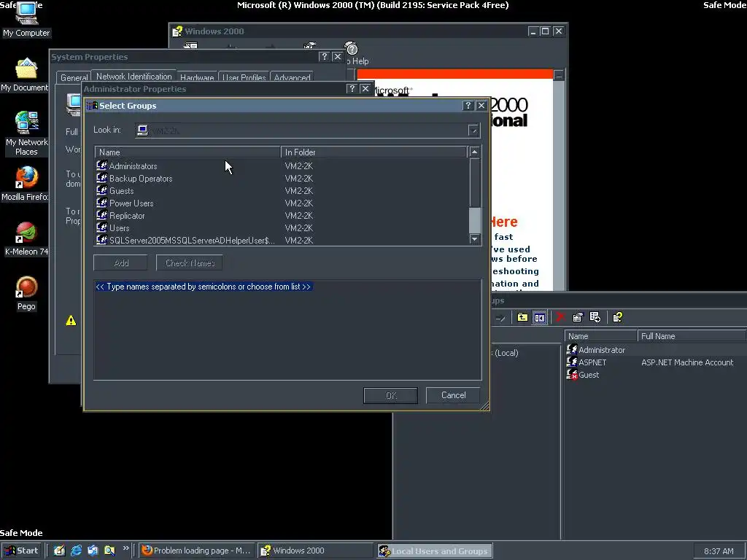
Task: Click the Check Names button
Action: (x=190, y=262)
